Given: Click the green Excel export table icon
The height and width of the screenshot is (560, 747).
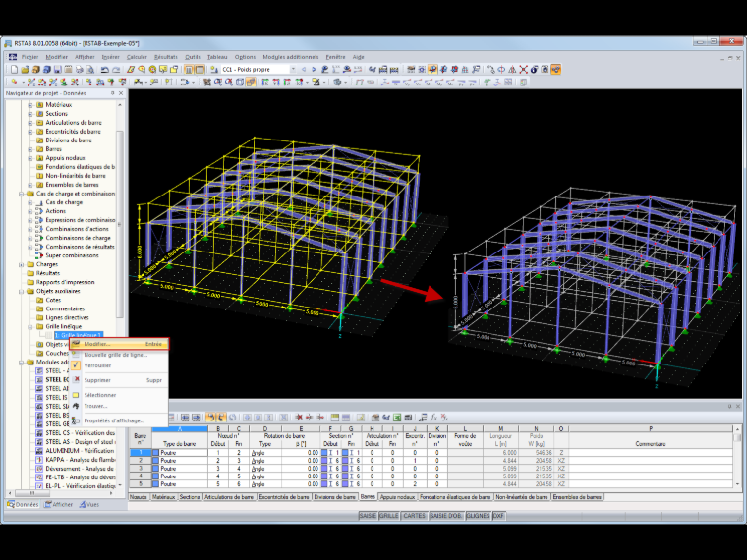Looking at the screenshot, I should [x=397, y=418].
